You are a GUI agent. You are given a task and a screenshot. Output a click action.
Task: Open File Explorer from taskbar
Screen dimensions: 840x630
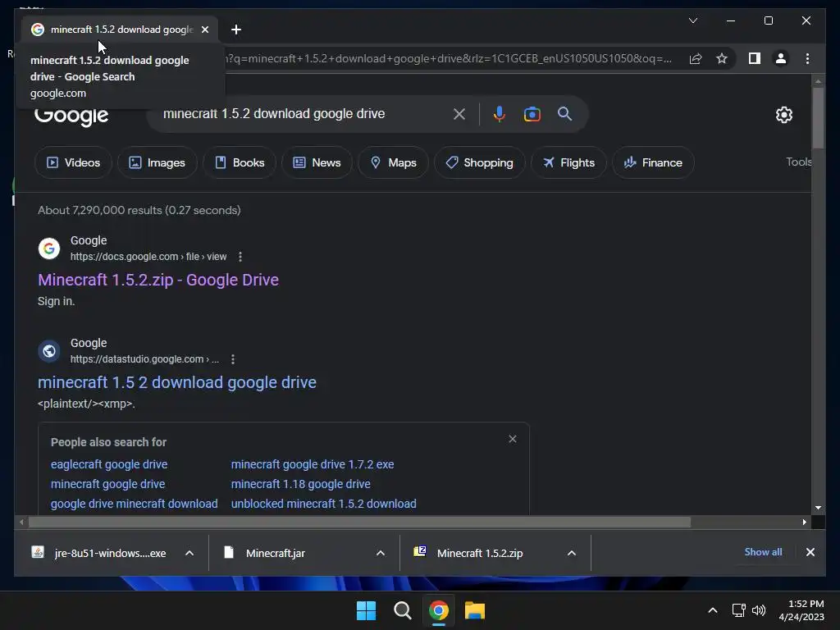(x=475, y=610)
